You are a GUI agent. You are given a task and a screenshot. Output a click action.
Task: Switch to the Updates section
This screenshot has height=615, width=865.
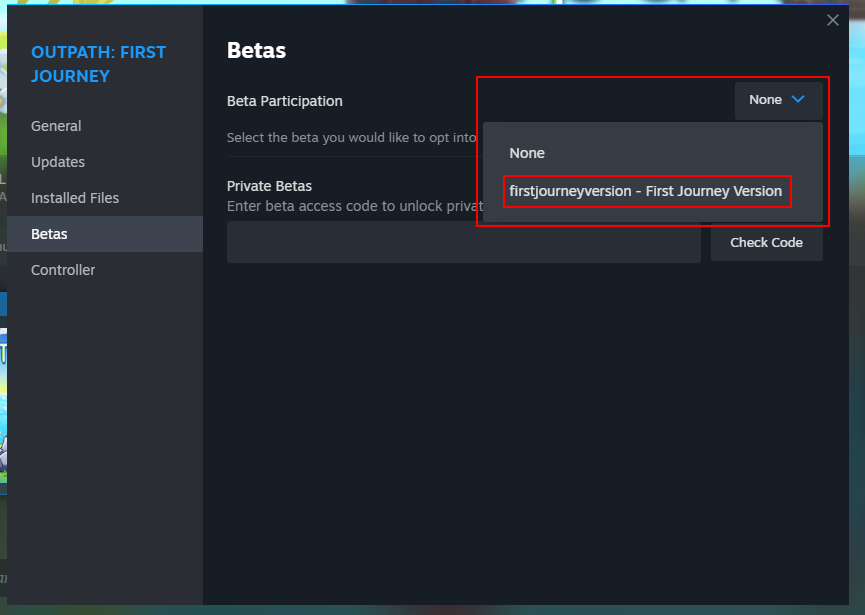pos(60,162)
